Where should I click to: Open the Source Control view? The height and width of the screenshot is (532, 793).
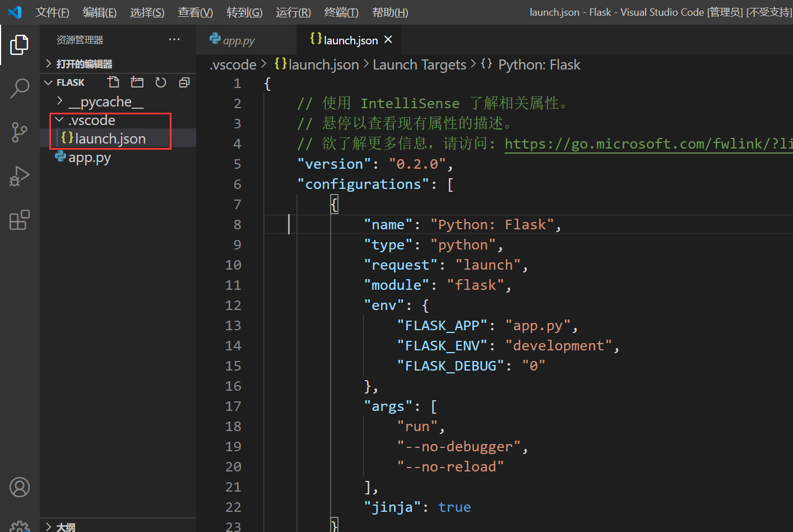click(x=20, y=132)
